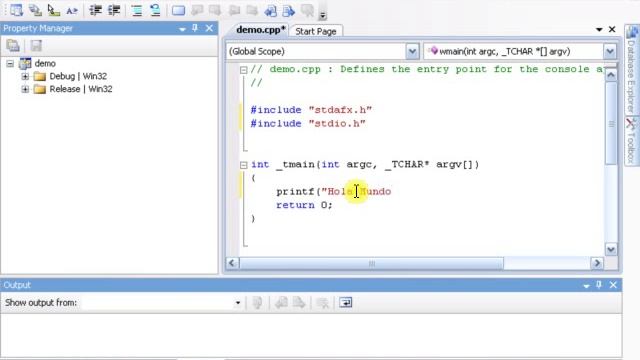Select Release | Win32 configuration
This screenshot has width=640, height=360.
tap(81, 89)
